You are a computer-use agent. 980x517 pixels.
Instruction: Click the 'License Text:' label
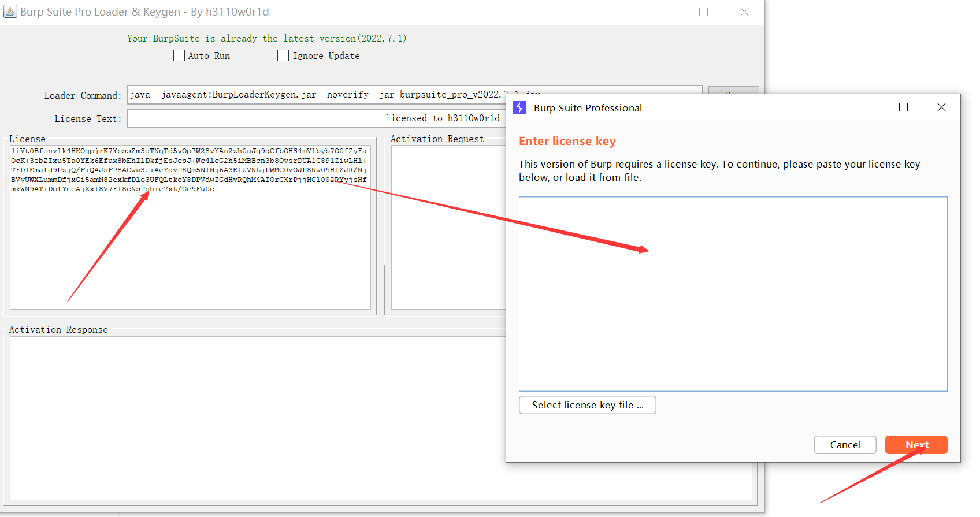(x=88, y=118)
